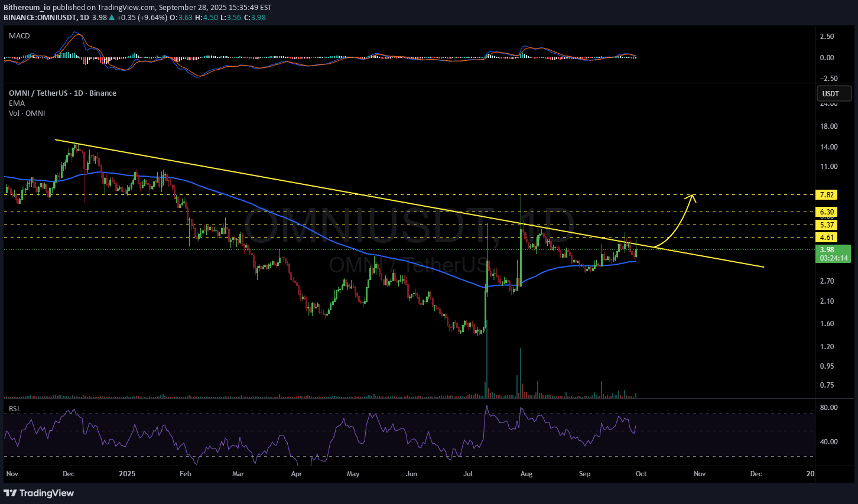Click the TradingView logo icon
The image size is (858, 504).
10,493
